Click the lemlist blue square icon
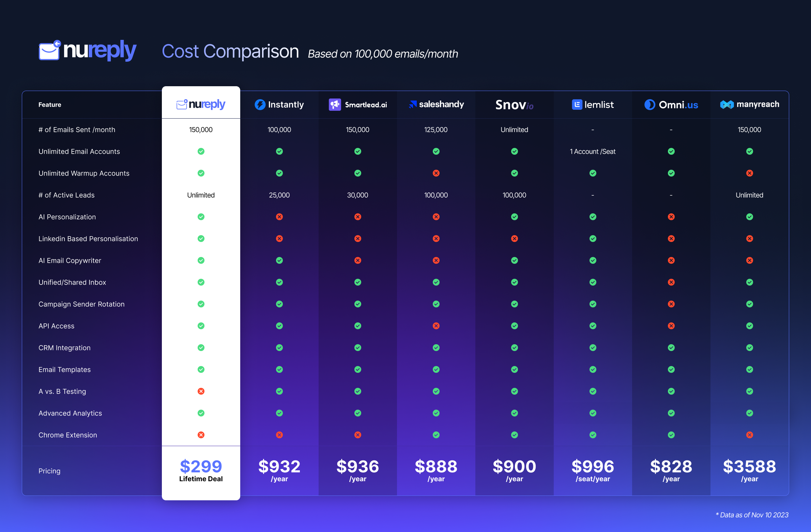This screenshot has height=532, width=811. [x=577, y=105]
